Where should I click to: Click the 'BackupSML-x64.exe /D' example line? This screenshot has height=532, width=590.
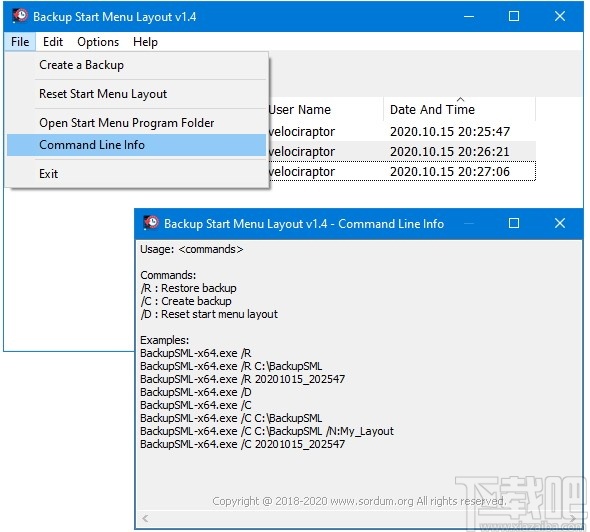pos(196,392)
